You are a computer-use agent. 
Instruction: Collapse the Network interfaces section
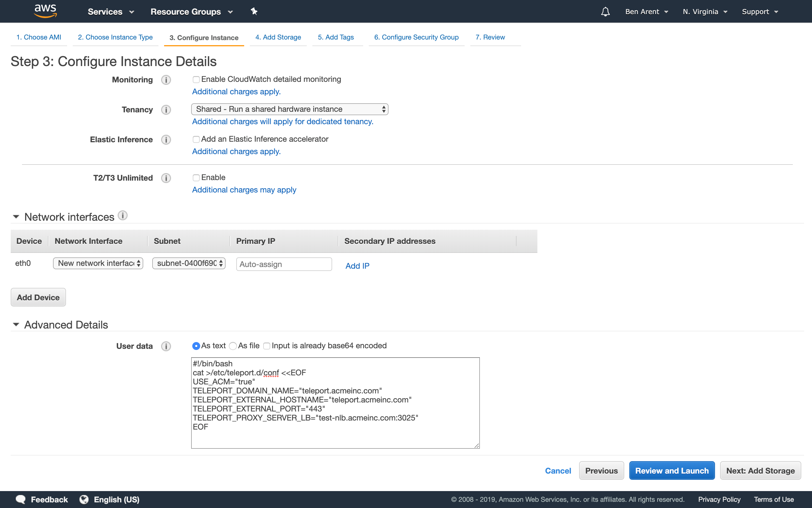[16, 217]
